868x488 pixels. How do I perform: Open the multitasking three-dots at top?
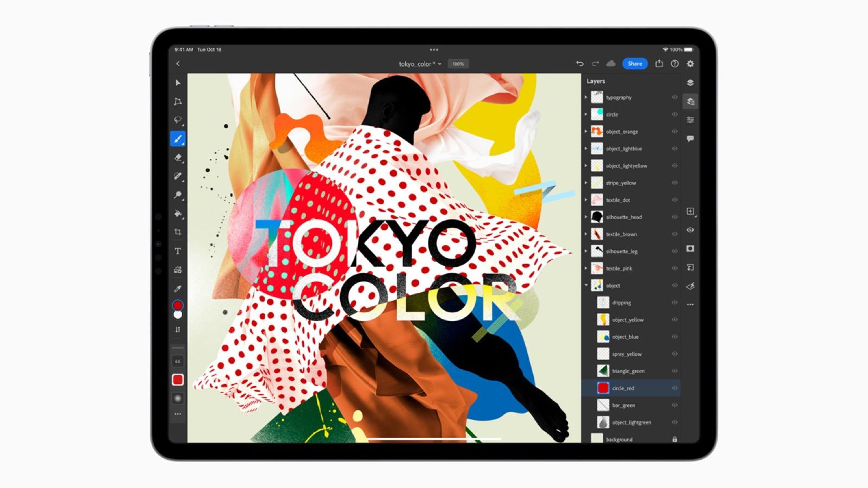(434, 50)
